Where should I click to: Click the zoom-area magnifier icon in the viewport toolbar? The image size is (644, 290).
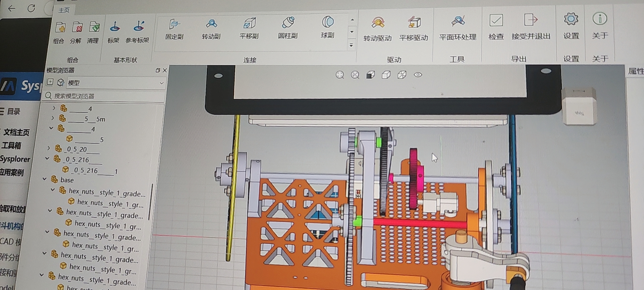click(355, 75)
